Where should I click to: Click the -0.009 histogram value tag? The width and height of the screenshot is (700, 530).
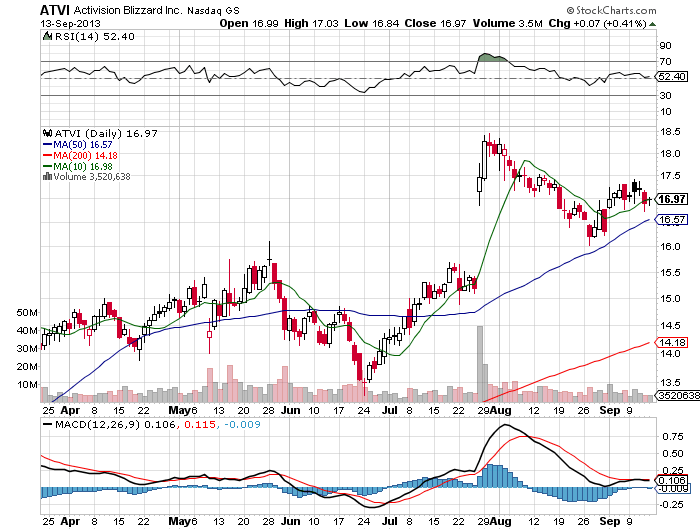[x=674, y=488]
